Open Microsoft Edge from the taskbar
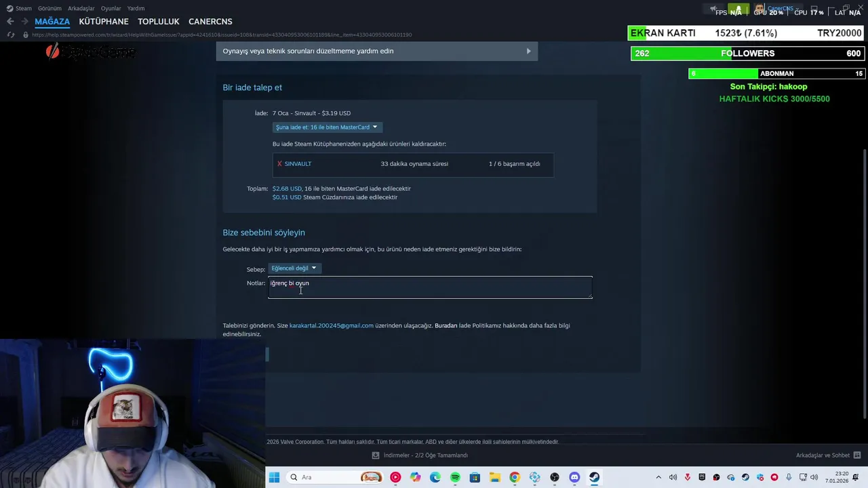 (x=435, y=477)
